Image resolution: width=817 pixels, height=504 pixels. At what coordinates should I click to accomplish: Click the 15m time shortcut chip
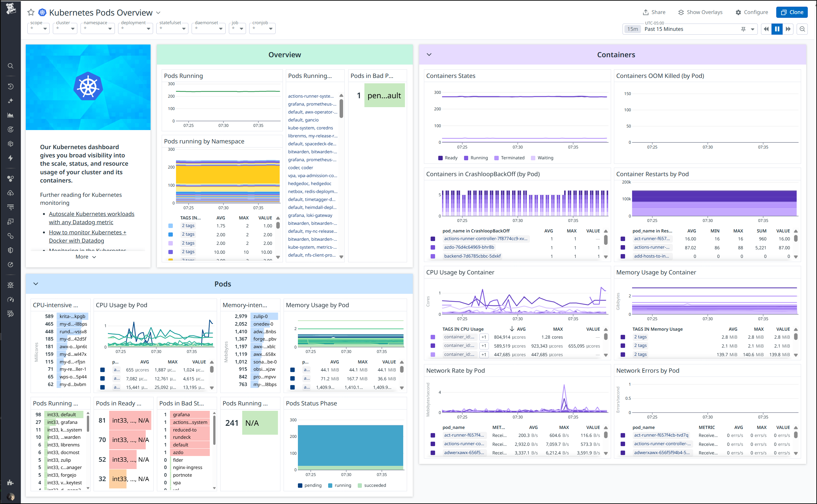[x=632, y=29]
